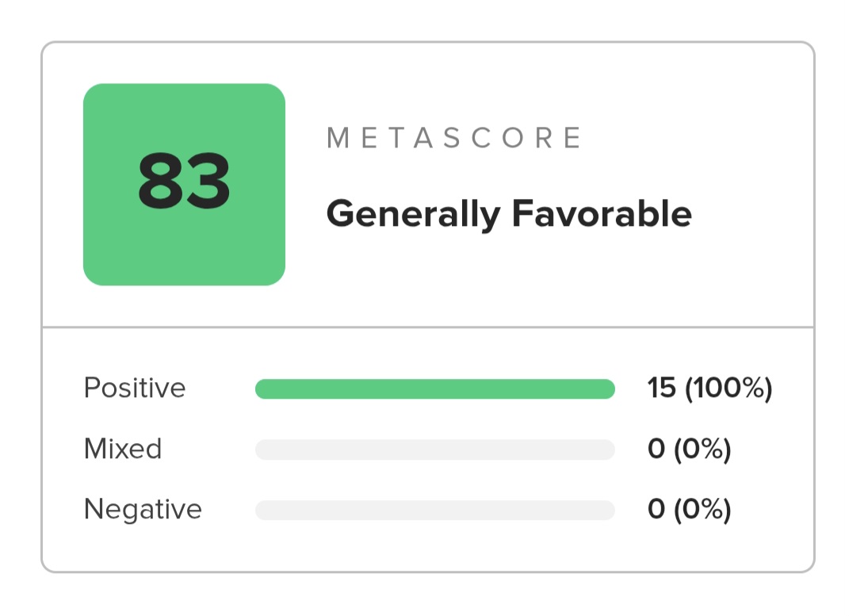
Task: Click the empty Negative progress bar
Action: [434, 510]
